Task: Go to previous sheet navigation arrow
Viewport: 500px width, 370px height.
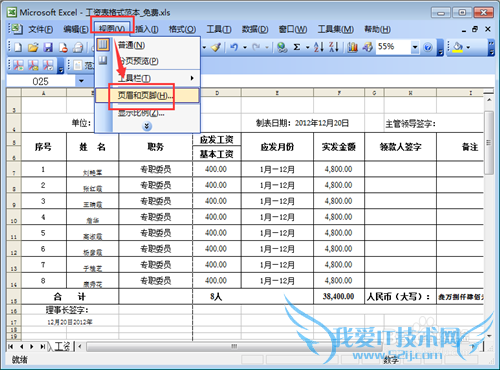Action: pyautogui.click(x=22, y=346)
